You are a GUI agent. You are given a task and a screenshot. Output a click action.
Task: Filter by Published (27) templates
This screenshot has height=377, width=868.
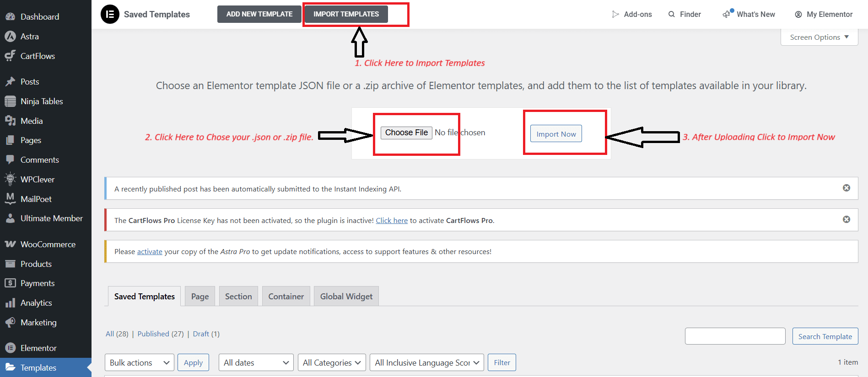coord(161,334)
